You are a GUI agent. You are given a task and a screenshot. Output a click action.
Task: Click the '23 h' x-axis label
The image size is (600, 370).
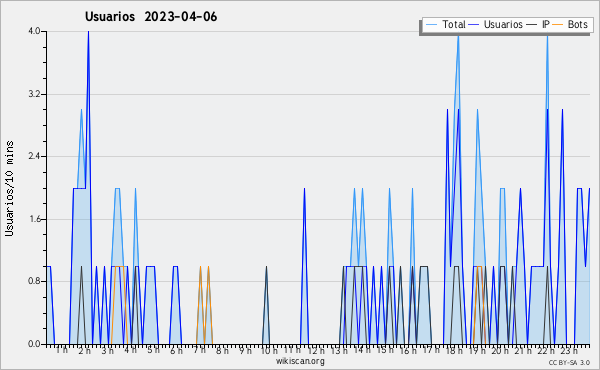[569, 351]
